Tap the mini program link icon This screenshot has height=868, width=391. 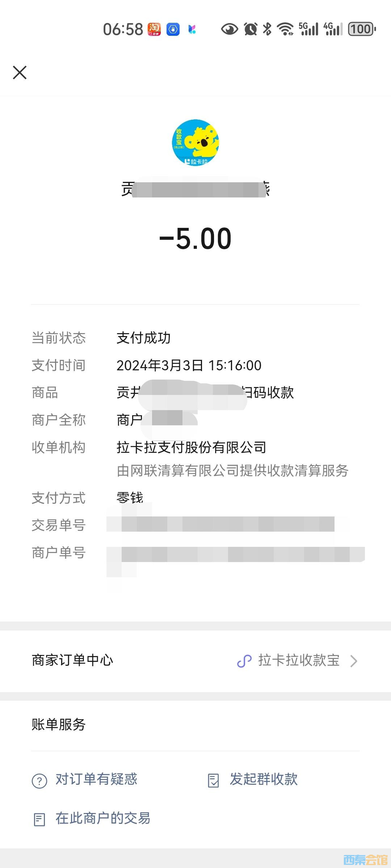click(244, 661)
